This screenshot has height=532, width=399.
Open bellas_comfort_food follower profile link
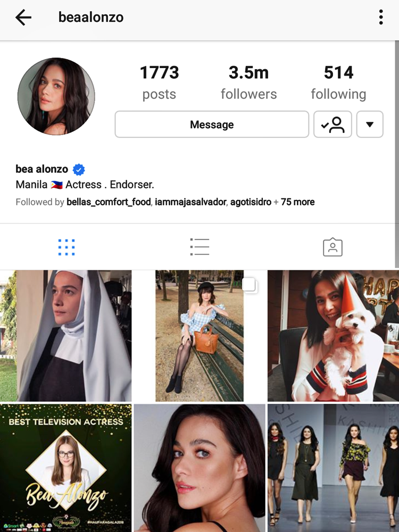(109, 202)
